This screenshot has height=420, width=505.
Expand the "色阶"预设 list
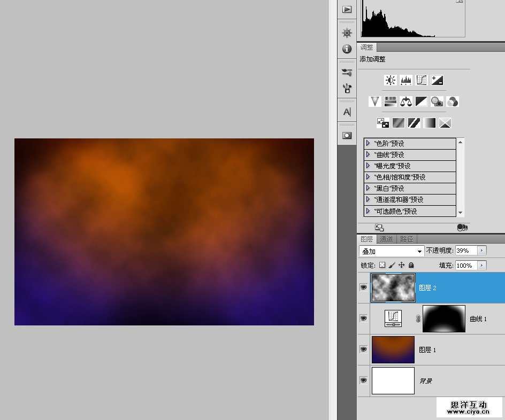(x=368, y=143)
